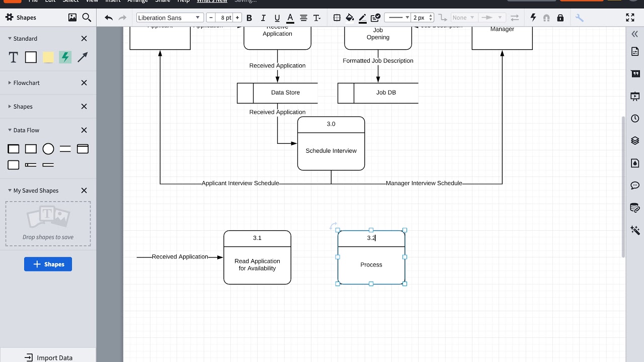Image resolution: width=644 pixels, height=362 pixels.
Task: Open shape options icon in toolbar
Action: [337, 18]
